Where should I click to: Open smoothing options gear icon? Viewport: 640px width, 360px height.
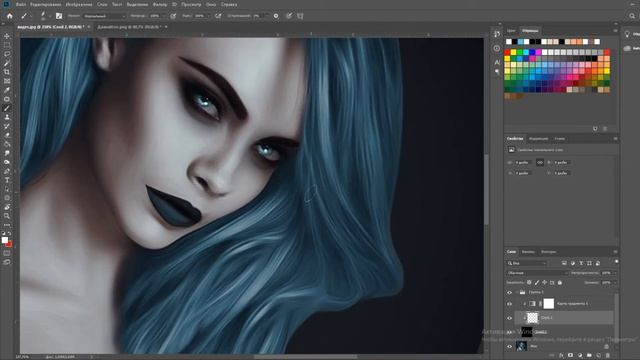click(x=276, y=16)
